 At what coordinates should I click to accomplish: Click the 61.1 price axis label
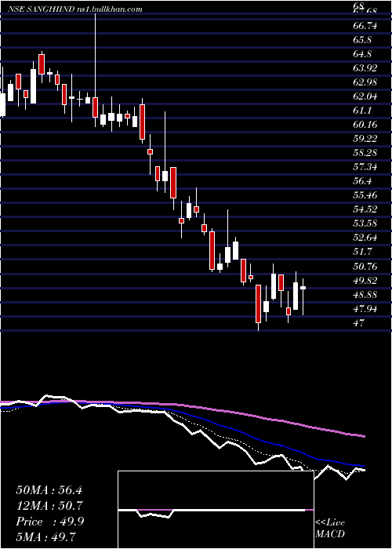point(362,111)
